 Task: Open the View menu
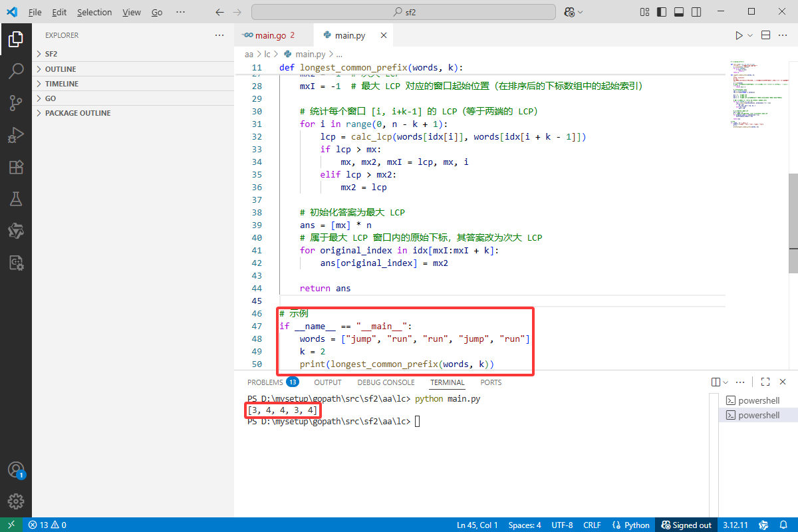coord(132,12)
